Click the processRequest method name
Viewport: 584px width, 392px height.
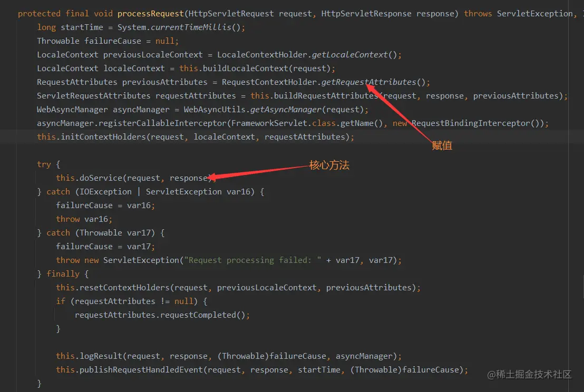pyautogui.click(x=150, y=14)
